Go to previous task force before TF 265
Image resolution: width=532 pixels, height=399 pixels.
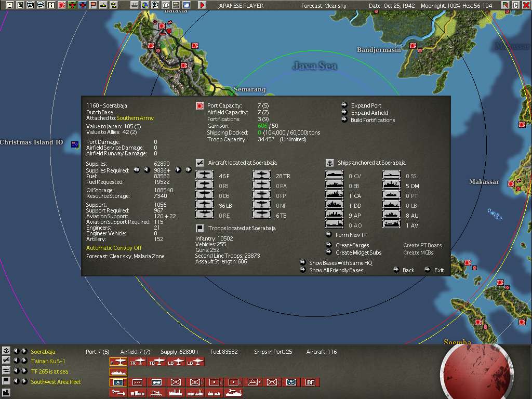pyautogui.click(x=16, y=371)
